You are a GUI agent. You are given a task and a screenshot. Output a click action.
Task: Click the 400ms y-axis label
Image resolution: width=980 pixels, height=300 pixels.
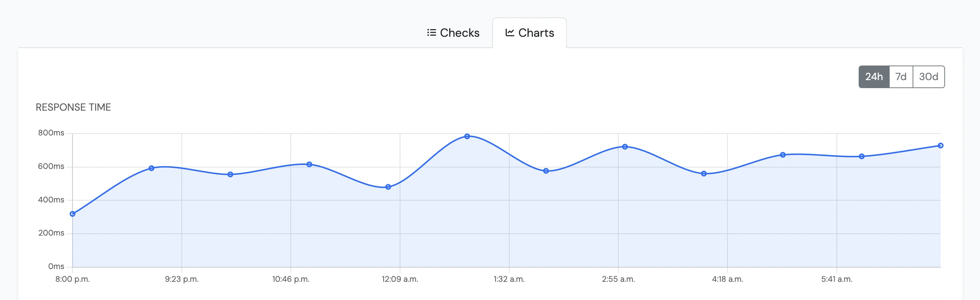51,200
